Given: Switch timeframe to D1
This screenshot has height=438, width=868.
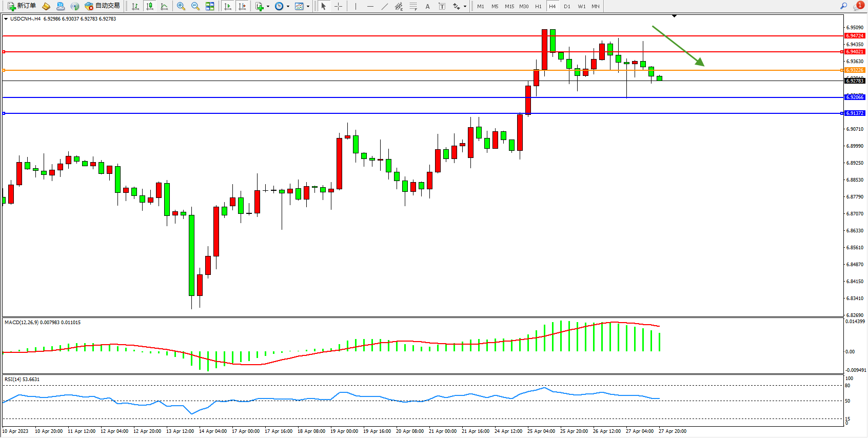Looking at the screenshot, I should 567,6.
